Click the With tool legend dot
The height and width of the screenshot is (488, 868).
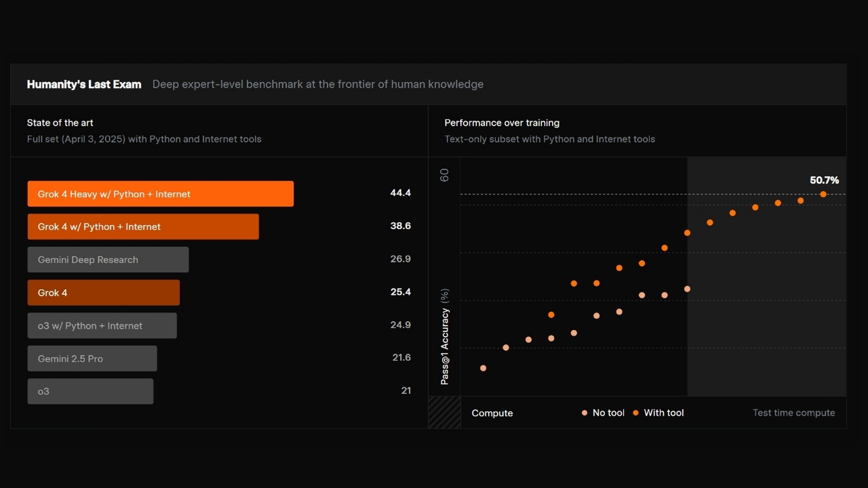(x=636, y=413)
